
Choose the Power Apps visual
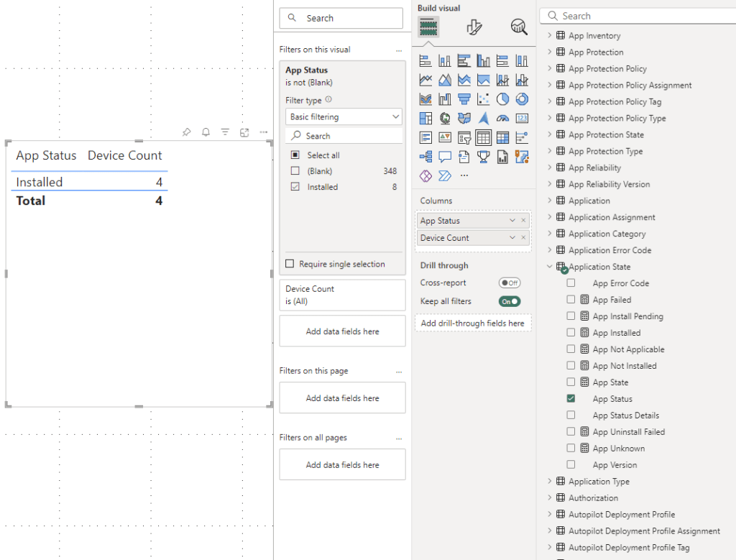coord(425,176)
